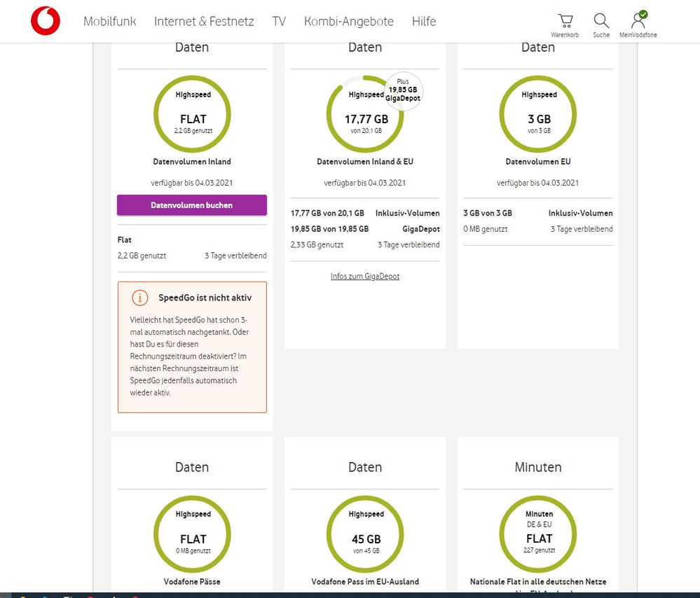
Task: Select the Datenvolumen Inland & EU label
Action: pos(365,162)
